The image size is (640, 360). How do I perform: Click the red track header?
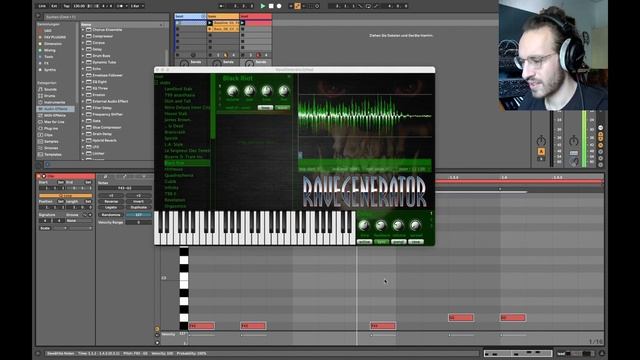pos(256,16)
